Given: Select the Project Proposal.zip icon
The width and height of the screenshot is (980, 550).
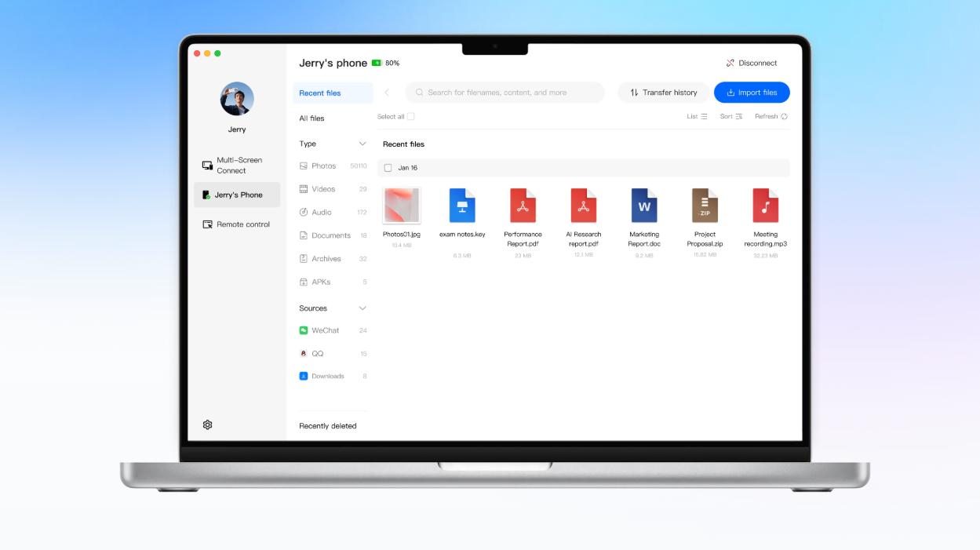Looking at the screenshot, I should (705, 206).
